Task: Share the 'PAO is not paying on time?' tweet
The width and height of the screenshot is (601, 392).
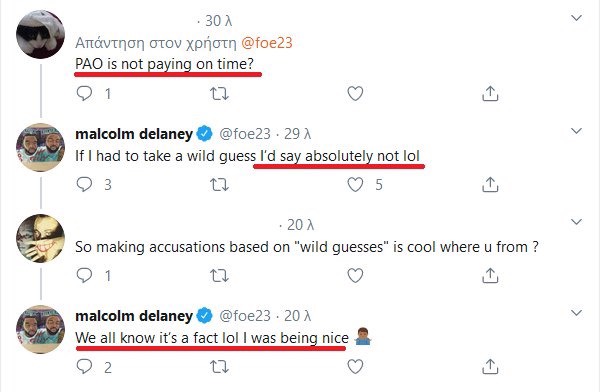Action: click(490, 93)
